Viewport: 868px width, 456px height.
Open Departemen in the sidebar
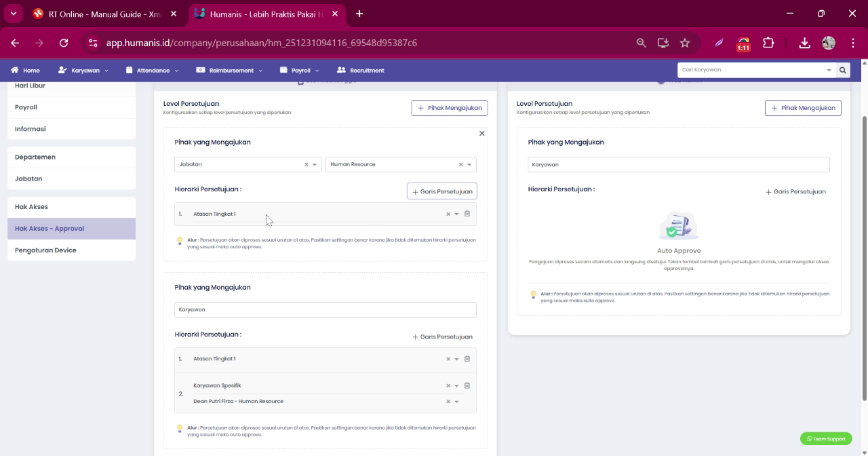point(71,157)
